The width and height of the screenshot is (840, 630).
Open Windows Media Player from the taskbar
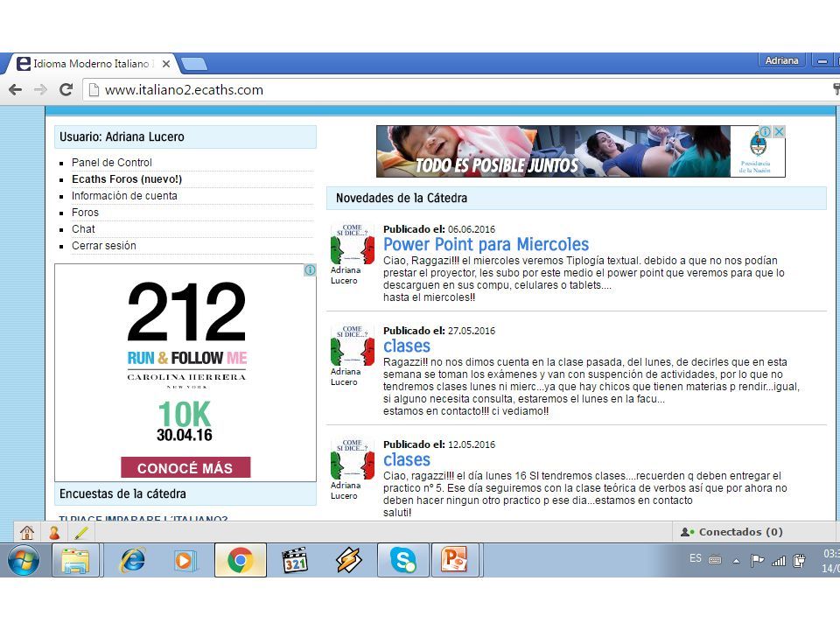pos(185,560)
